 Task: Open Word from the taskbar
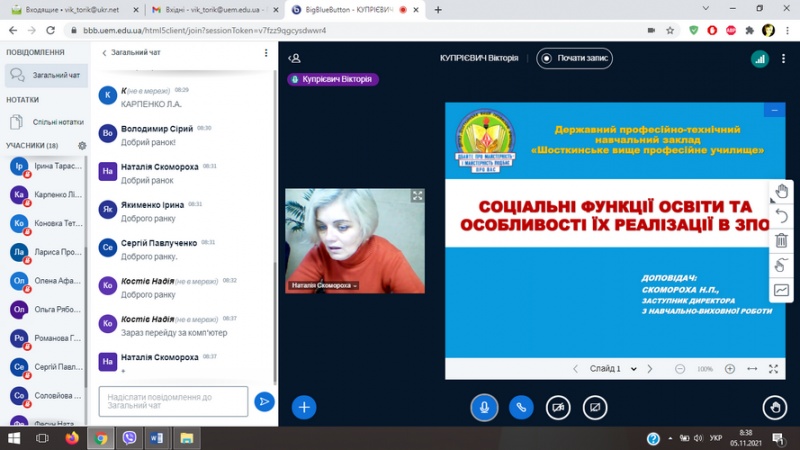157,438
